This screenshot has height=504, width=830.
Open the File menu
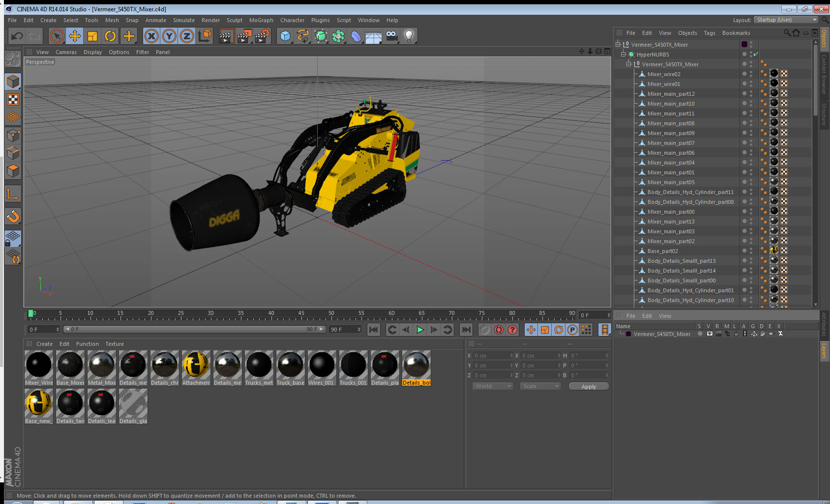point(12,20)
